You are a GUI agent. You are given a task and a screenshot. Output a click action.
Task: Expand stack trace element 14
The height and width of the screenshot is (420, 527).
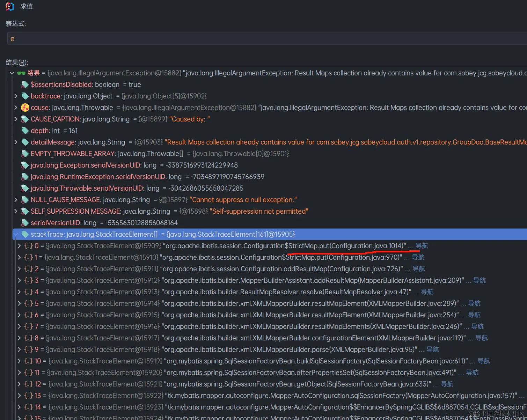(20, 407)
